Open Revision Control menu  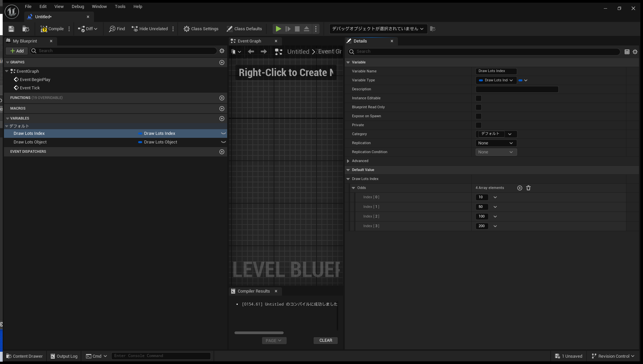pos(613,356)
